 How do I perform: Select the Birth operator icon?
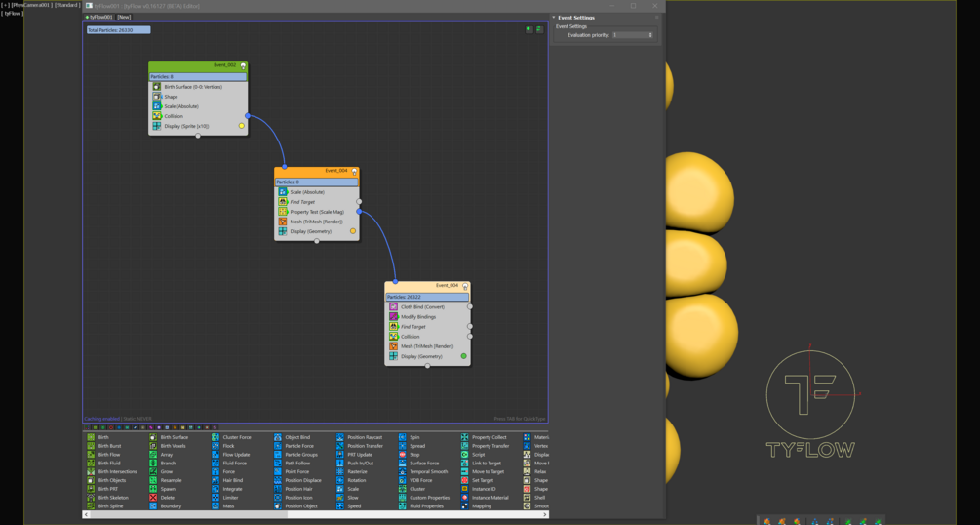point(91,437)
